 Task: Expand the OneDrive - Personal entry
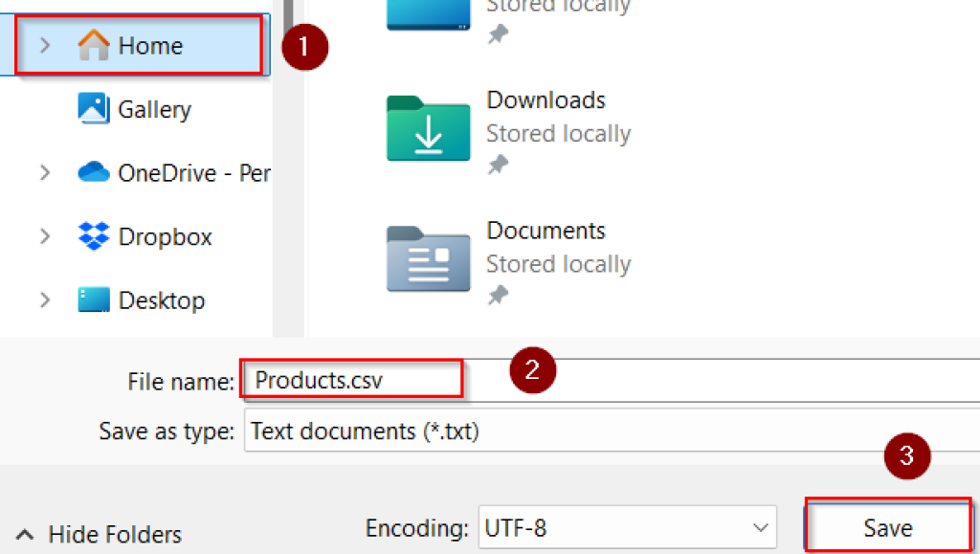pyautogui.click(x=45, y=172)
